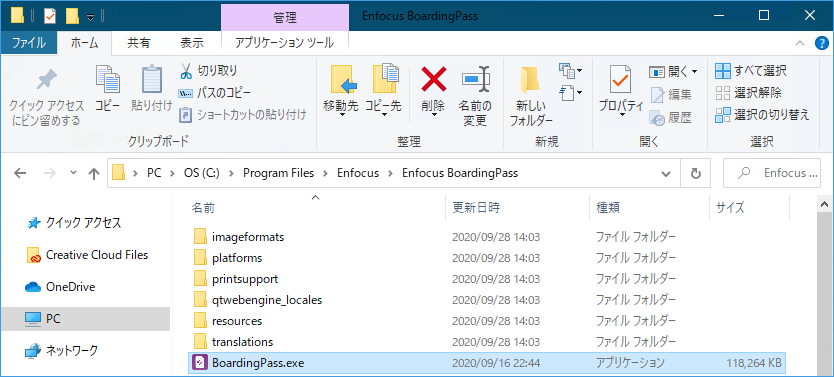Image resolution: width=834 pixels, height=377 pixels.
Task: Select Copy path (パスのコピー)
Action: 215,93
